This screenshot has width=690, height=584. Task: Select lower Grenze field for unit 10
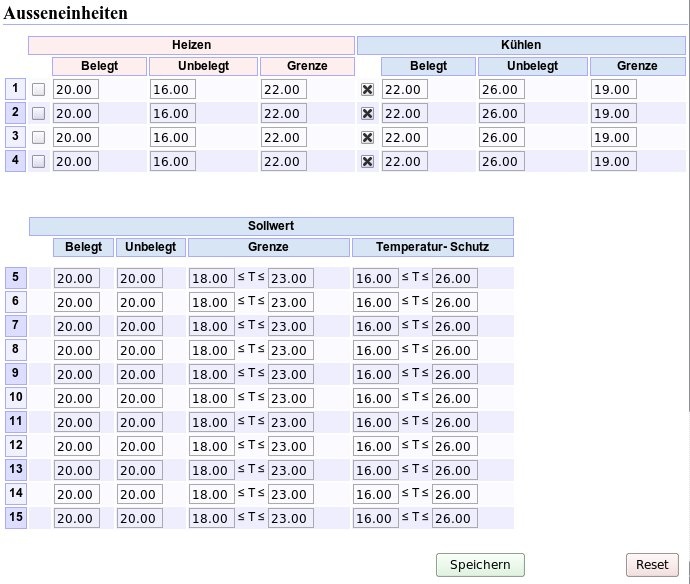tap(212, 398)
